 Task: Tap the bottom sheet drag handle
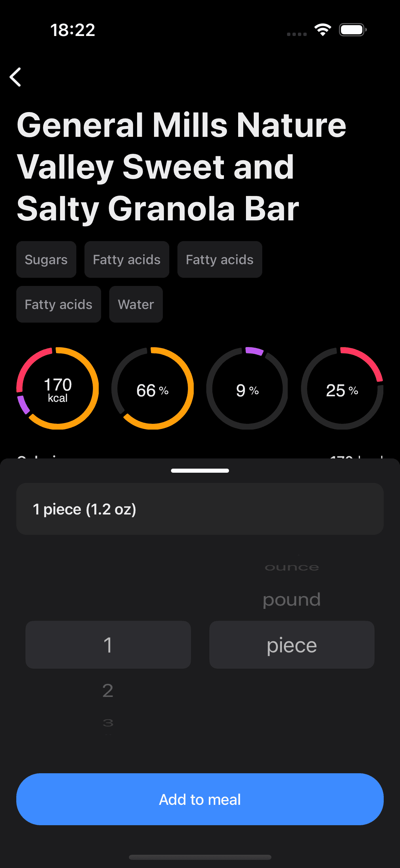click(200, 471)
